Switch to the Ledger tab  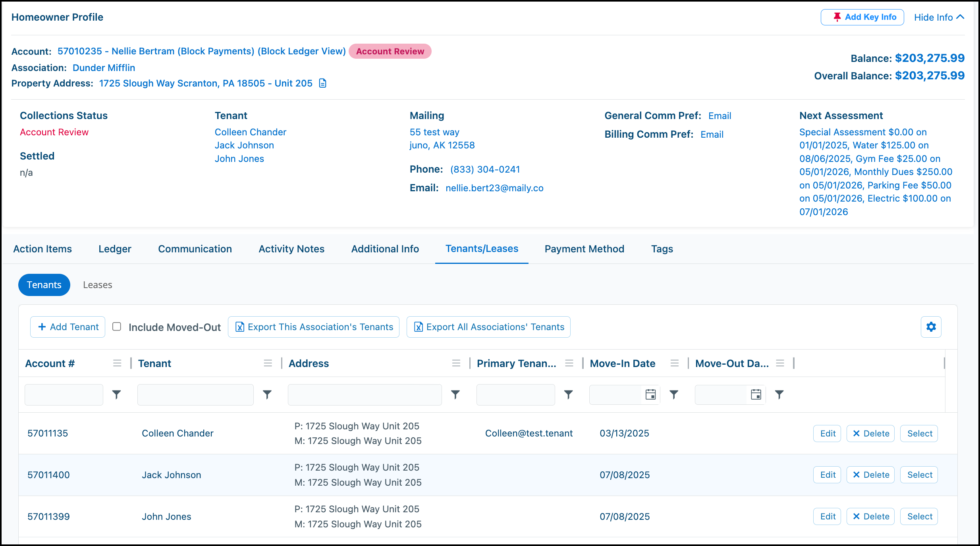[115, 249]
